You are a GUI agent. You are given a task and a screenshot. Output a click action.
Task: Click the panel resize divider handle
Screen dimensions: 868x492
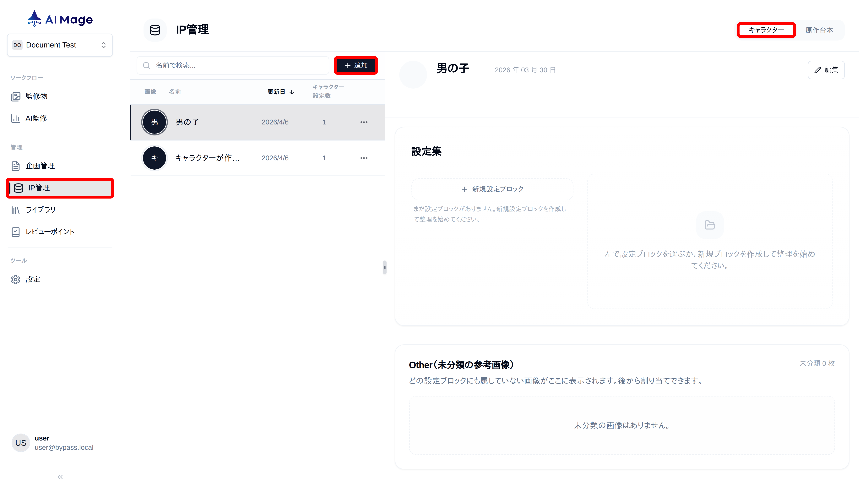click(x=384, y=267)
